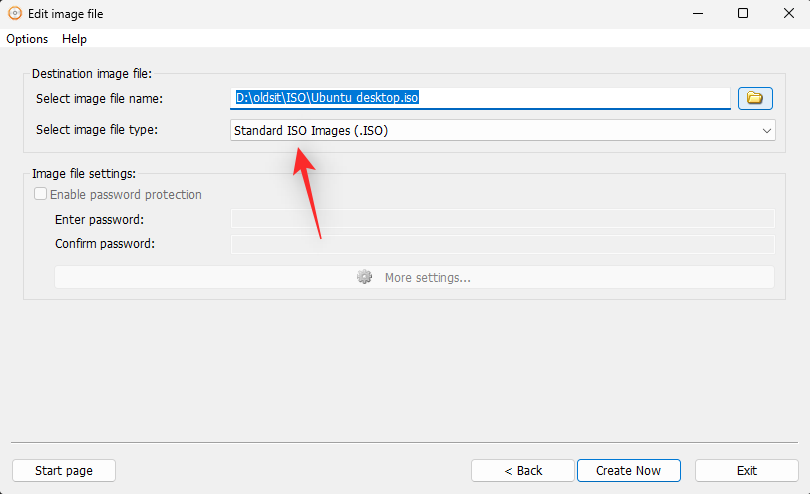Close the Edit image file window

[788, 13]
